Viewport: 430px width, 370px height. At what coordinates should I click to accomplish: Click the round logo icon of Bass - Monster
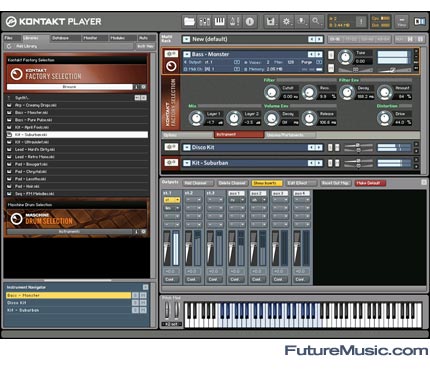click(171, 66)
